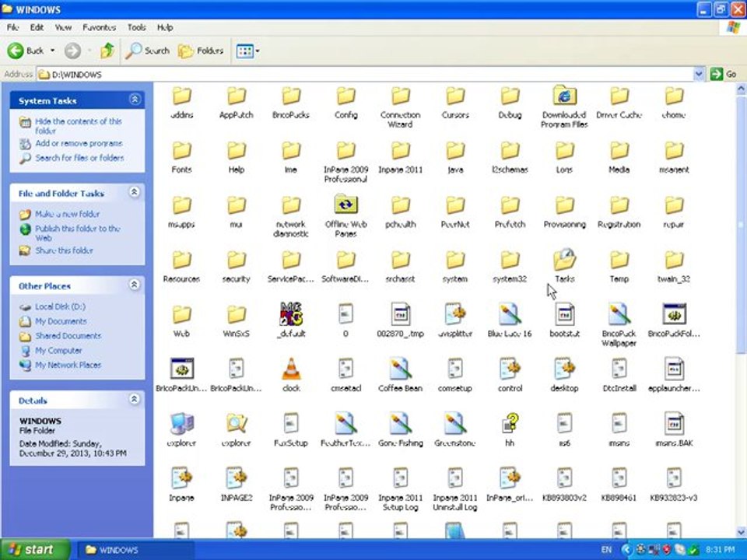Open the Search toolbar button
747x560 pixels.
click(x=147, y=51)
